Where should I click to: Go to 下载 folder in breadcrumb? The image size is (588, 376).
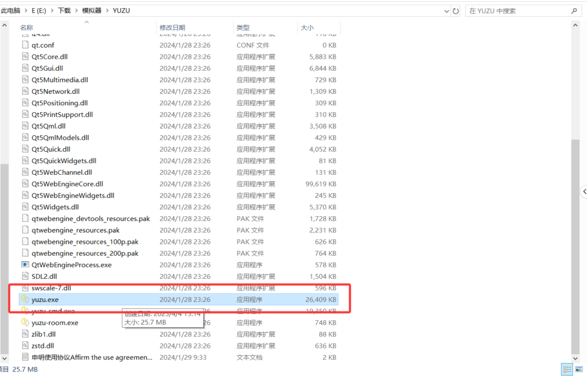(x=64, y=10)
